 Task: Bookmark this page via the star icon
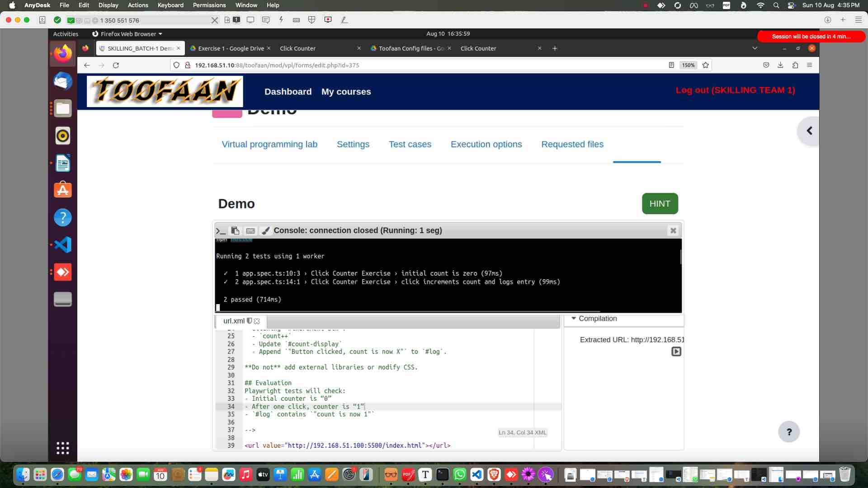click(705, 65)
